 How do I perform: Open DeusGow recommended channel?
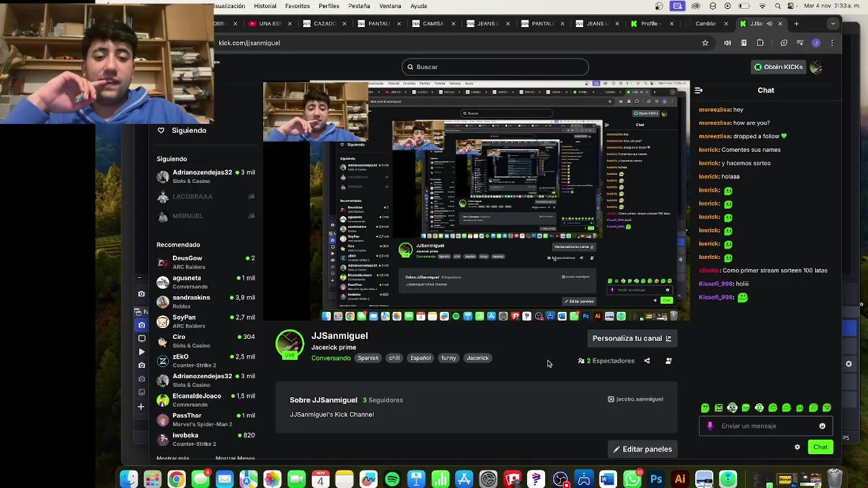click(206, 262)
